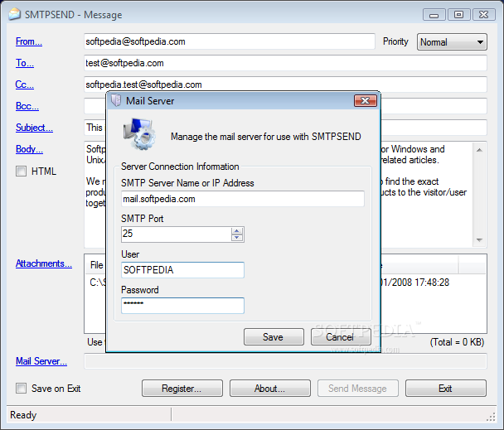Click the From email input field
Screen dimensions: 504x430
coord(230,41)
